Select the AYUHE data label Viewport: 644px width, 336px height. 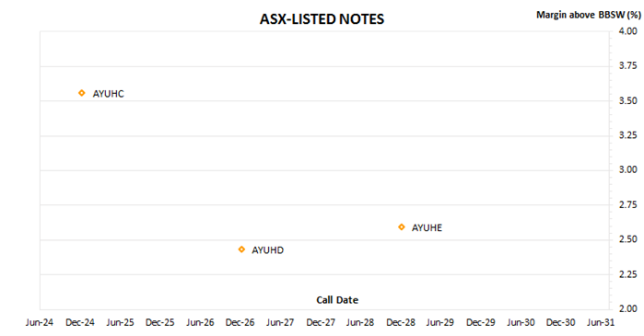(x=427, y=227)
